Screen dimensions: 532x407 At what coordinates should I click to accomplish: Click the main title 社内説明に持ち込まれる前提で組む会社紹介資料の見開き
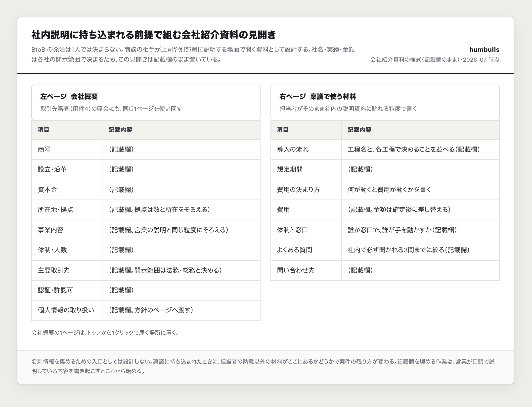pyautogui.click(x=154, y=35)
